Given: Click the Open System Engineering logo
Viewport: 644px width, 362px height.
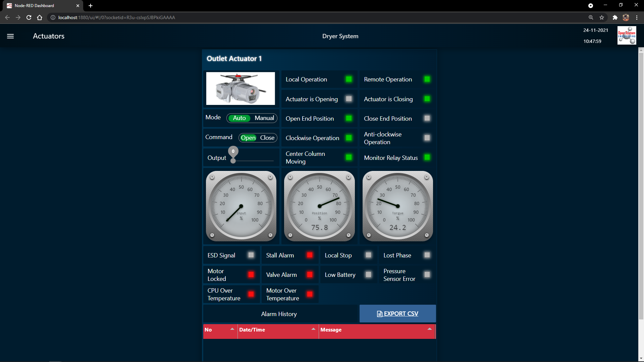Looking at the screenshot, I should click(627, 36).
